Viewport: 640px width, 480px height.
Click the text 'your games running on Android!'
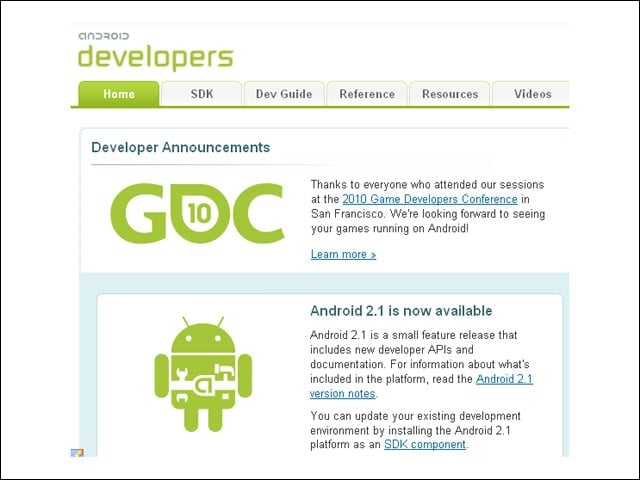(390, 229)
